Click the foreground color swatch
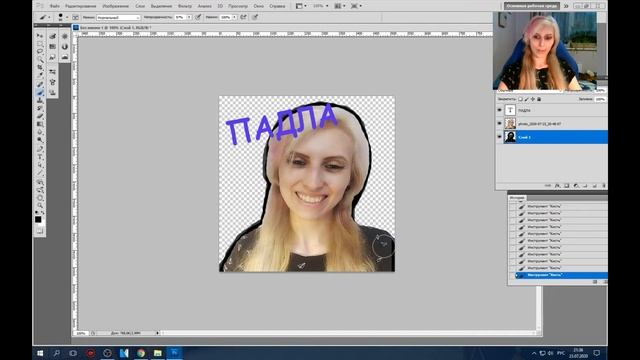The image size is (640, 360). 38,219
